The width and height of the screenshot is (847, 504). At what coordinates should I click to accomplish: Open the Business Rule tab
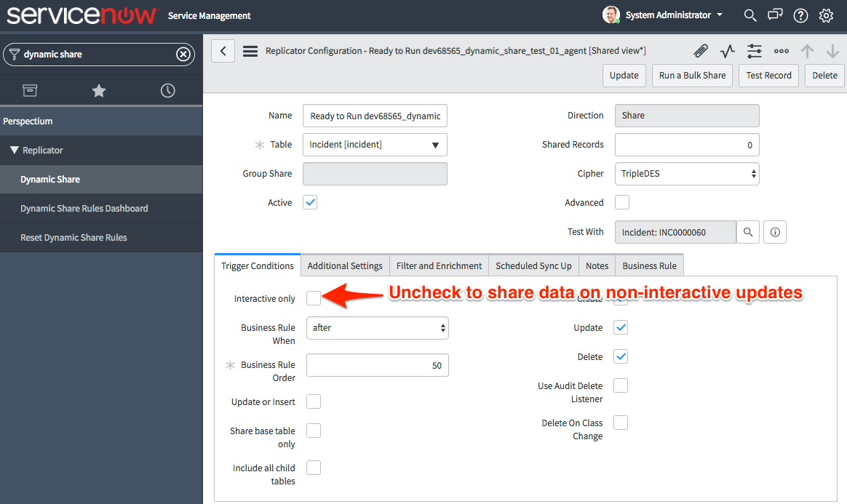click(649, 265)
